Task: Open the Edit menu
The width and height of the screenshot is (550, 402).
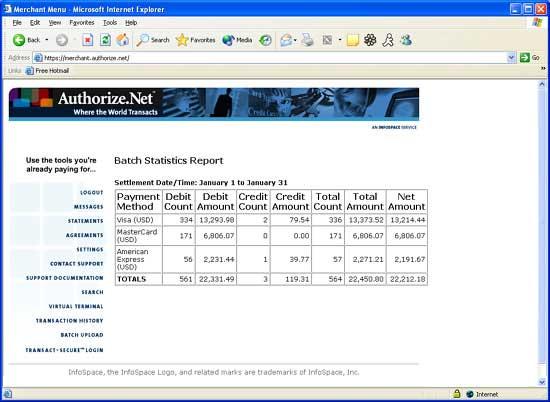Action: click(x=35, y=22)
